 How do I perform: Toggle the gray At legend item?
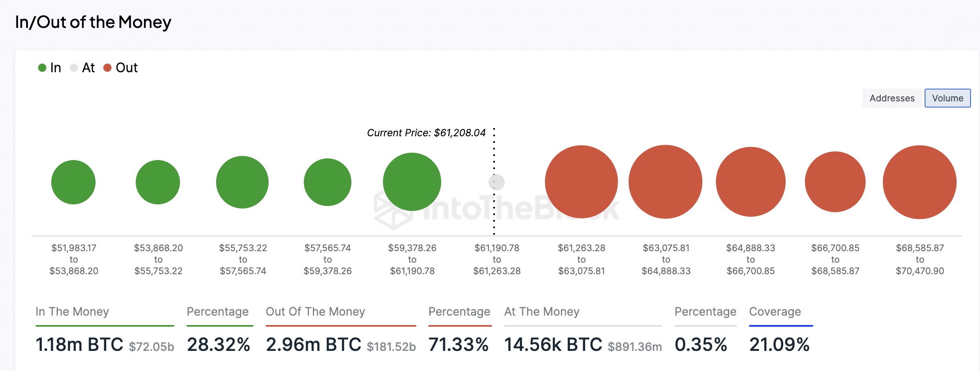coord(82,68)
